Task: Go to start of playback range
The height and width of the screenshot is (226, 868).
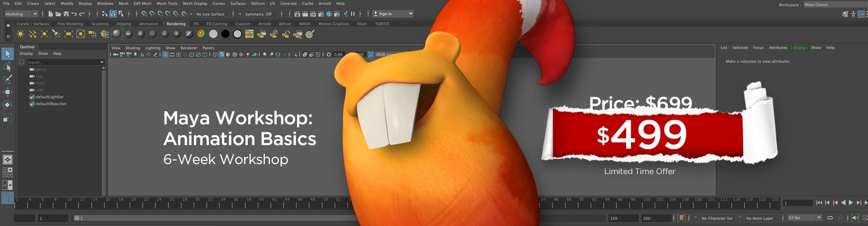Action: (819, 203)
